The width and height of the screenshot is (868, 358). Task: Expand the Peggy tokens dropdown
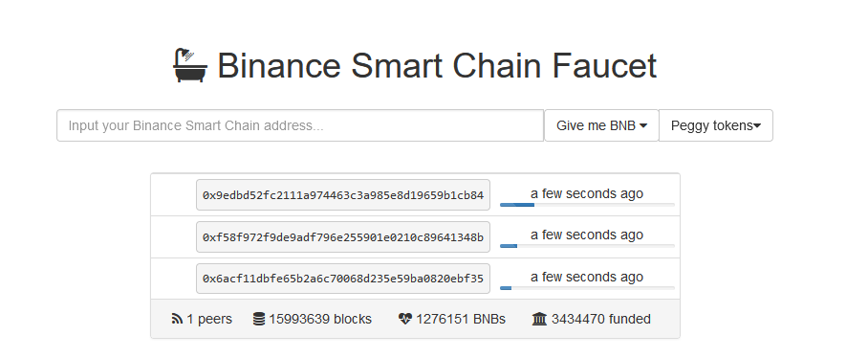point(716,125)
